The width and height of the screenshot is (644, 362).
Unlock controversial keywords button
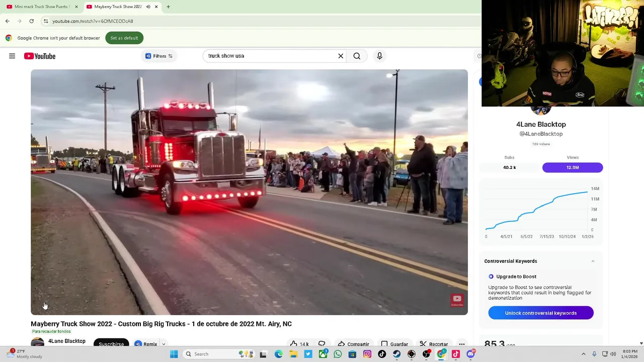[541, 313]
